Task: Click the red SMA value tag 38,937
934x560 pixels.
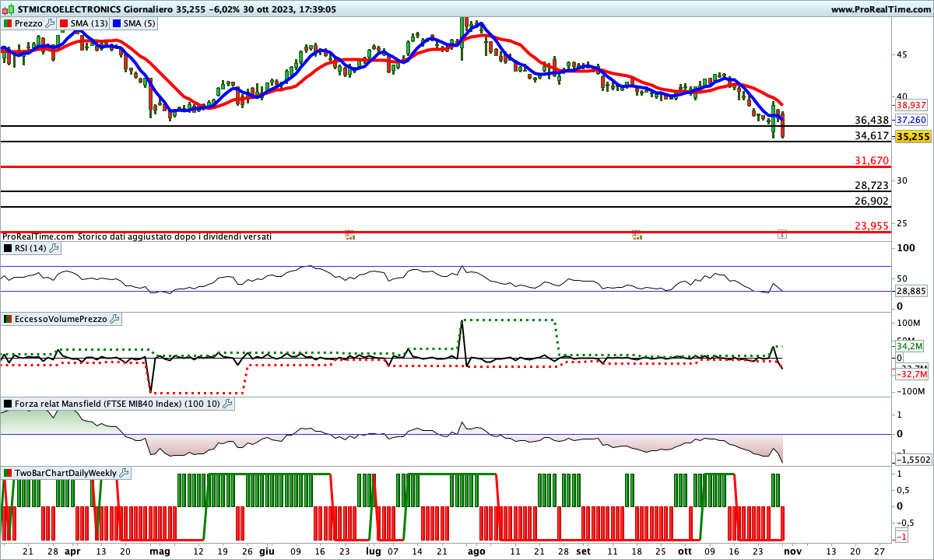Action: click(911, 105)
